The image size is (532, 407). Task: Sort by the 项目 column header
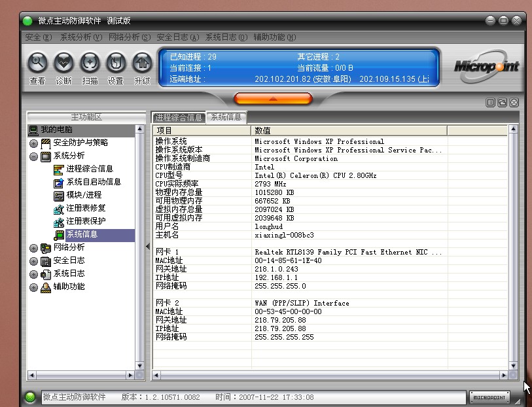click(202, 131)
